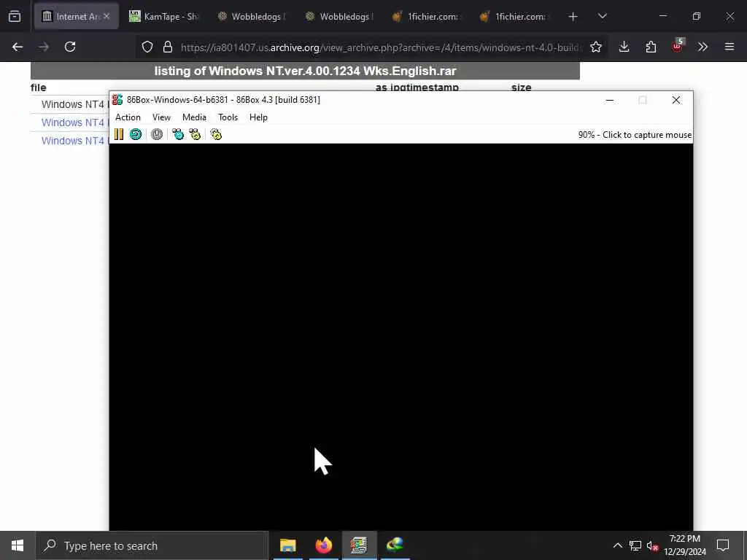Close the Internet Archive browser tab

pyautogui.click(x=107, y=17)
